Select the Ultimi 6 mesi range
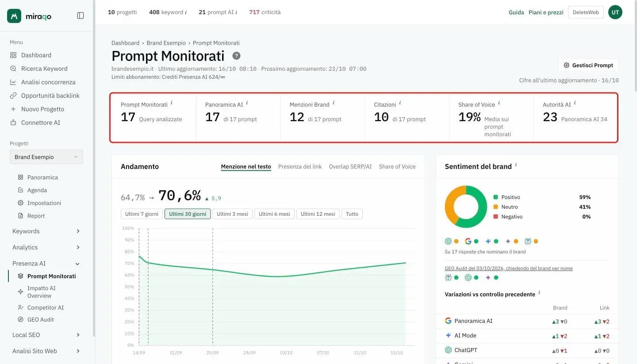The image size is (637, 364). tap(274, 214)
